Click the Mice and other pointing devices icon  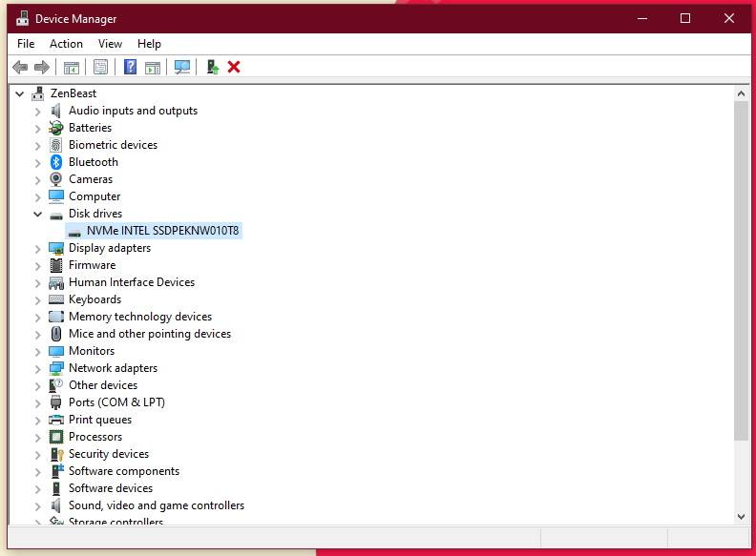pyautogui.click(x=56, y=334)
